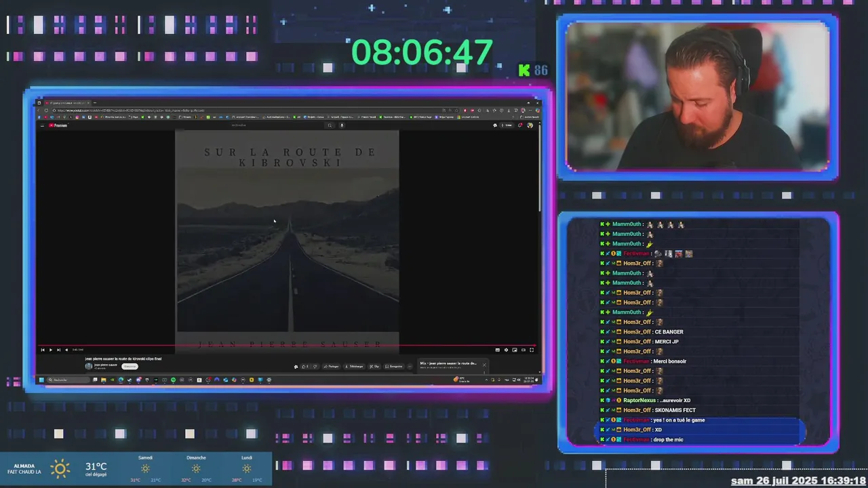The width and height of the screenshot is (868, 488).
Task: Mute the YouTube player volume icon
Action: pos(66,350)
